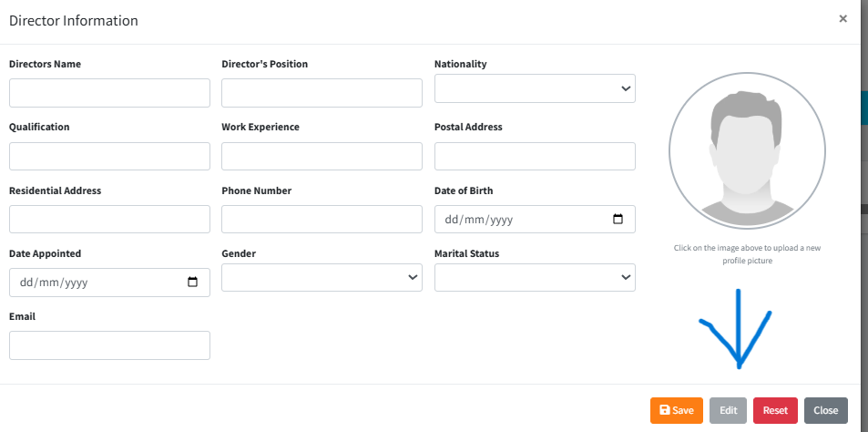Open the Gender dropdown
Image resolution: width=868 pixels, height=432 pixels.
(x=322, y=278)
